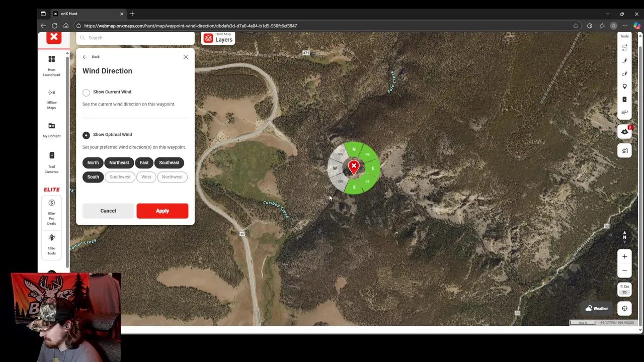Select the add waypoint tool

click(x=624, y=86)
